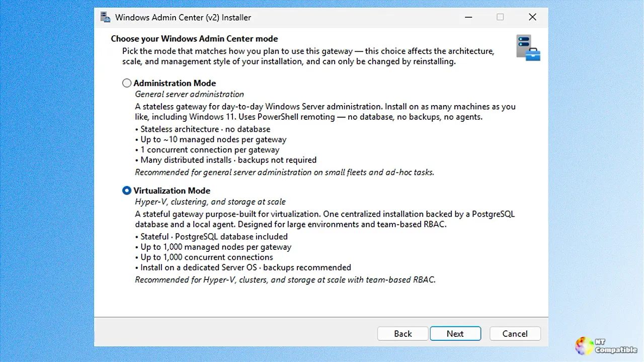Click "Up to 1,000 concurrent connections" bullet
Viewport: 644px width, 362px height.
204,257
